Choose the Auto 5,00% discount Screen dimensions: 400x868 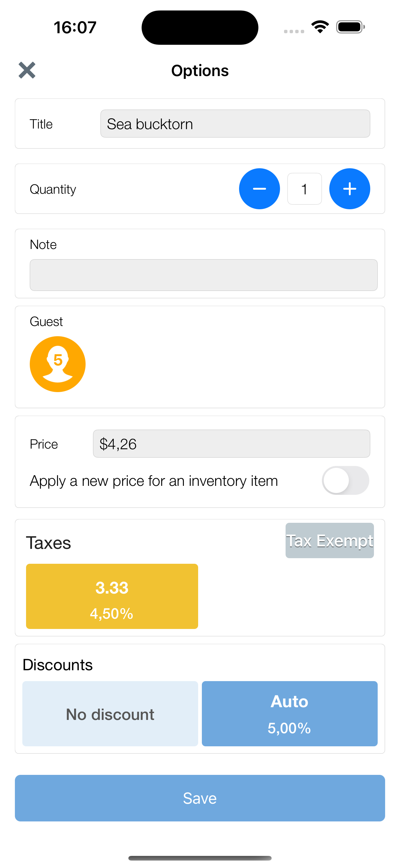[290, 714]
